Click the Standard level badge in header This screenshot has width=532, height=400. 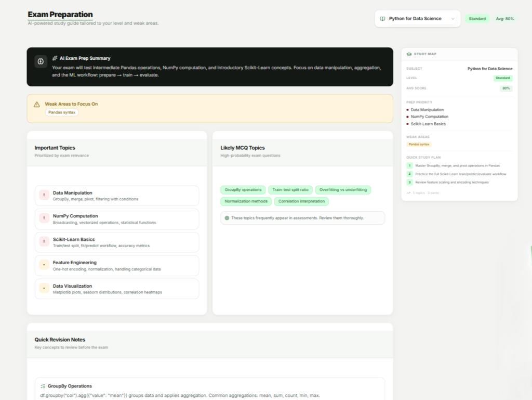(477, 19)
